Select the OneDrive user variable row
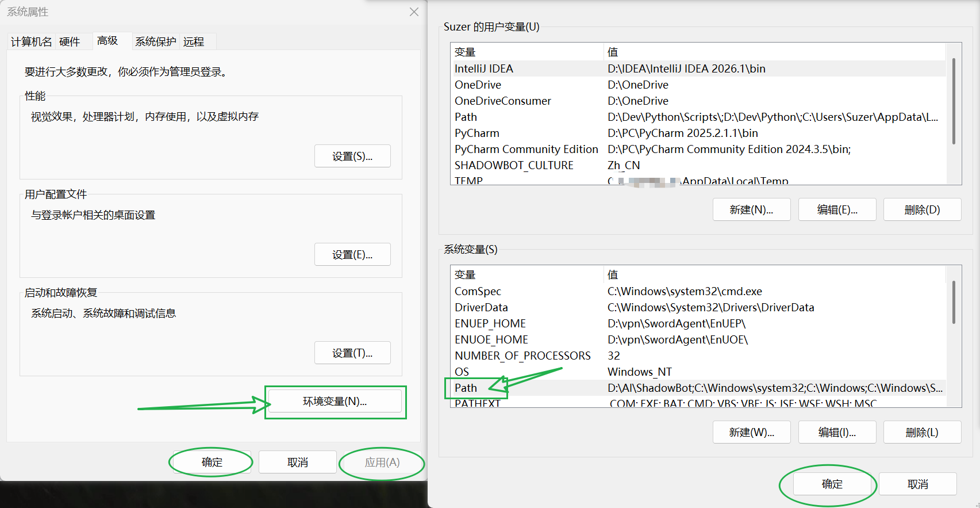Screen dimensions: 980x508 [698, 85]
